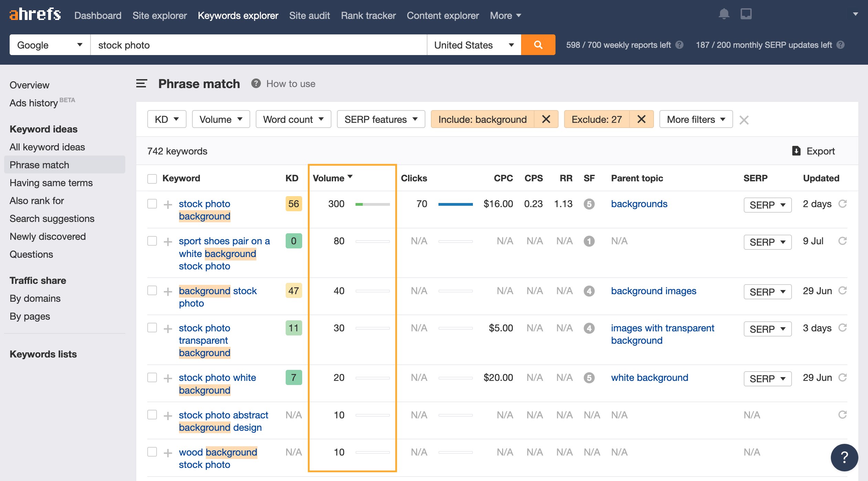Check the 'stock photo background' row checkbox

[152, 203]
